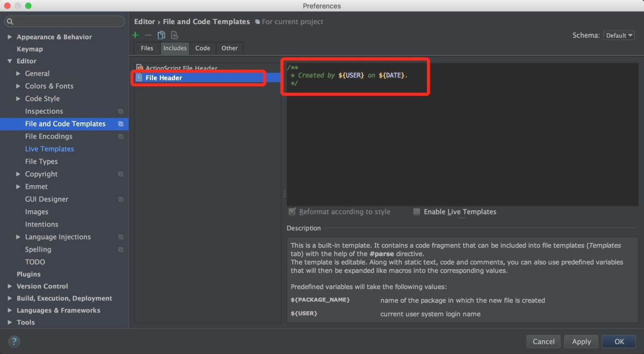Open the Schema dropdown
The height and width of the screenshot is (354, 644).
[x=619, y=35]
